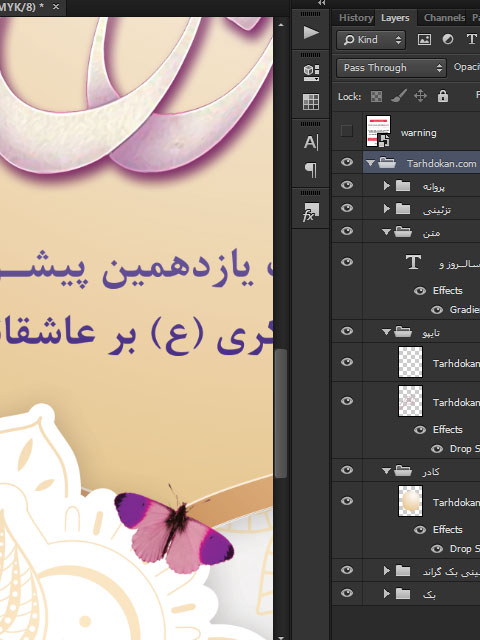Select the Tarhdokan layer thumbnail in کادر

(x=410, y=501)
